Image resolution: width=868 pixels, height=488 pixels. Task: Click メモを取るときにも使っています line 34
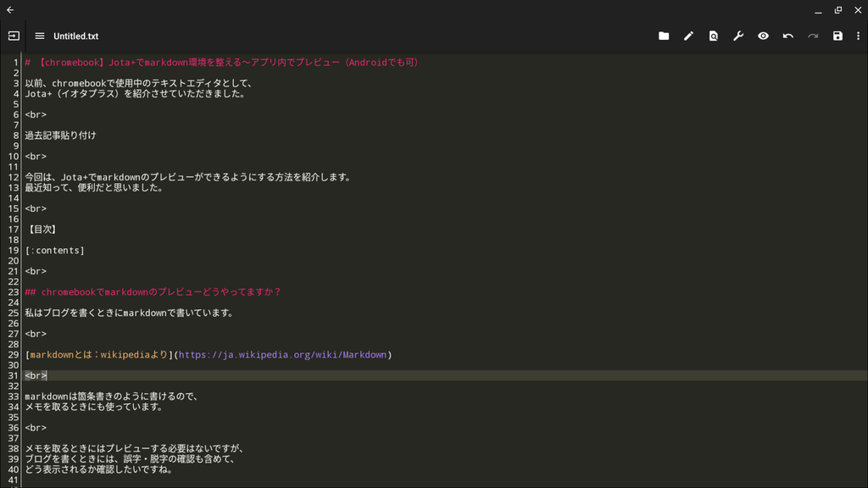click(94, 407)
